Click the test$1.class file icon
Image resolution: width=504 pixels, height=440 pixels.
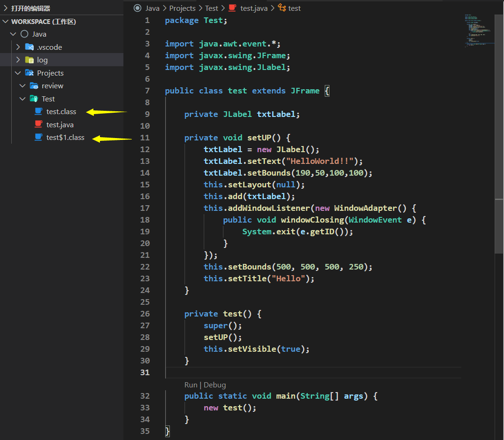tap(38, 137)
